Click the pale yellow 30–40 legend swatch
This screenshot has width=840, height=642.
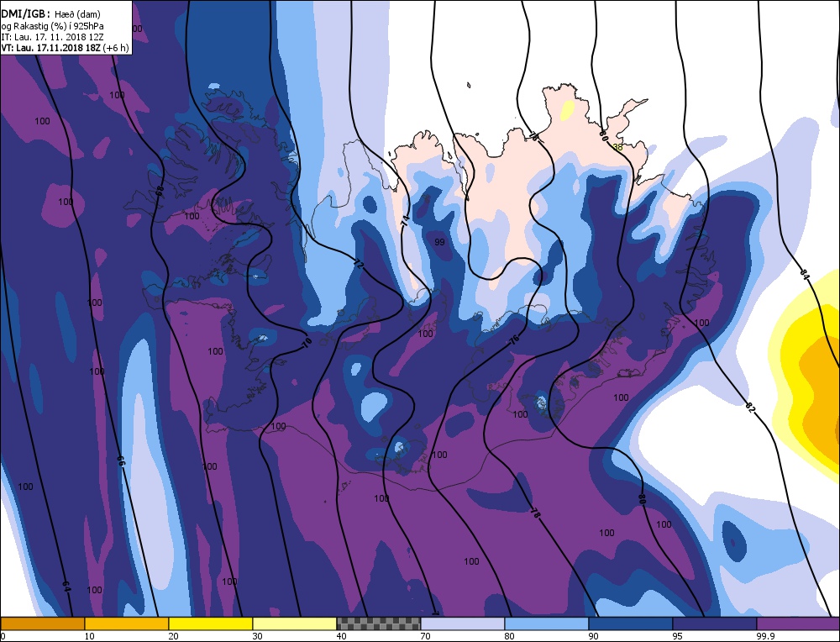coord(295,624)
